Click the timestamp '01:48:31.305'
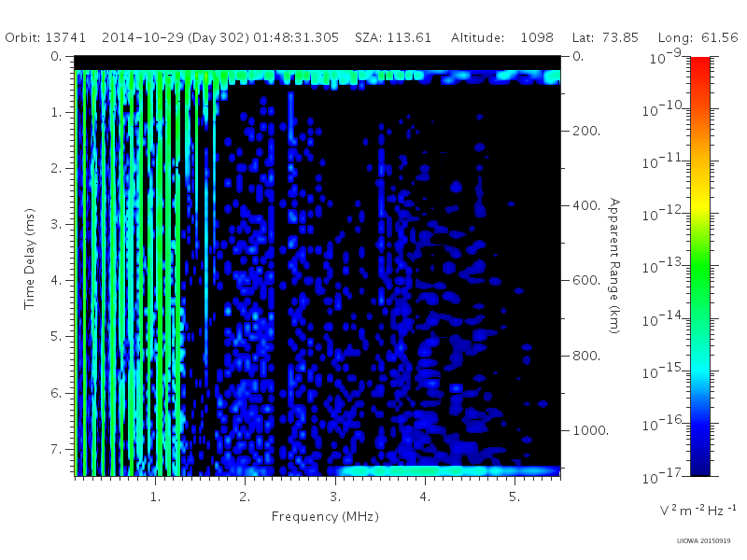The height and width of the screenshot is (560, 747). point(296,37)
